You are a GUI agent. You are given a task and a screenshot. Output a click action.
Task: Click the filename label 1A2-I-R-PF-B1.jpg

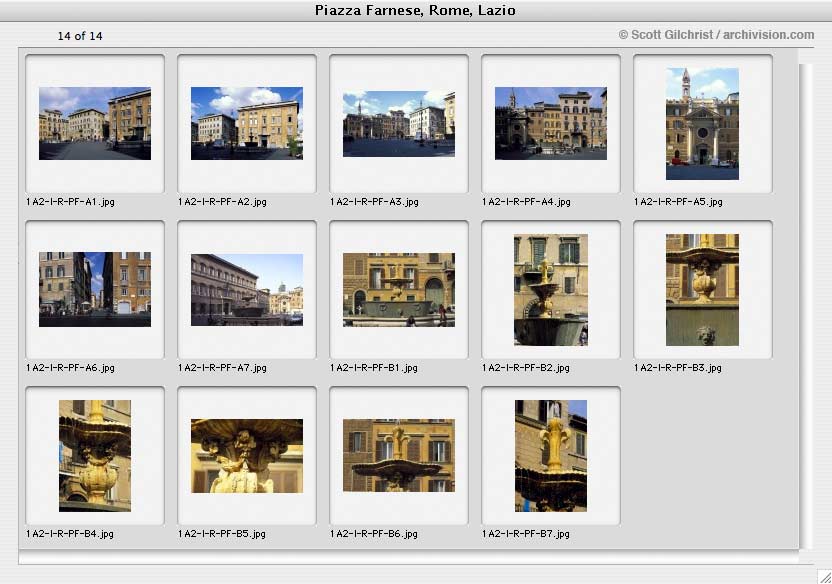(x=374, y=368)
